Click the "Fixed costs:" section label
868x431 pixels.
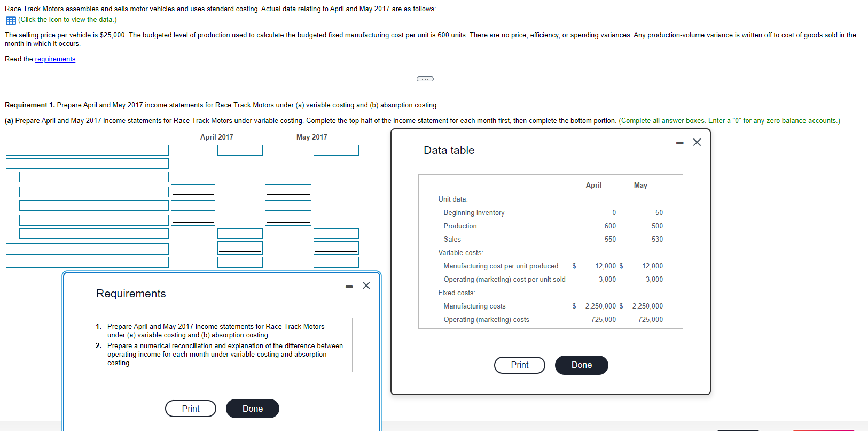pyautogui.click(x=456, y=293)
